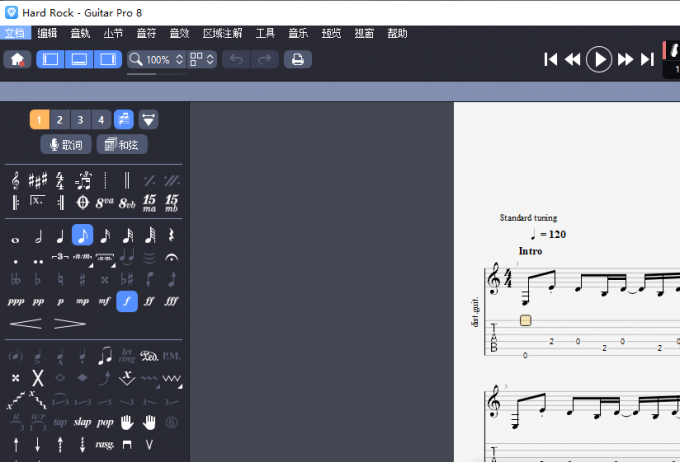Toggle the right inspector panel

pyautogui.click(x=108, y=59)
